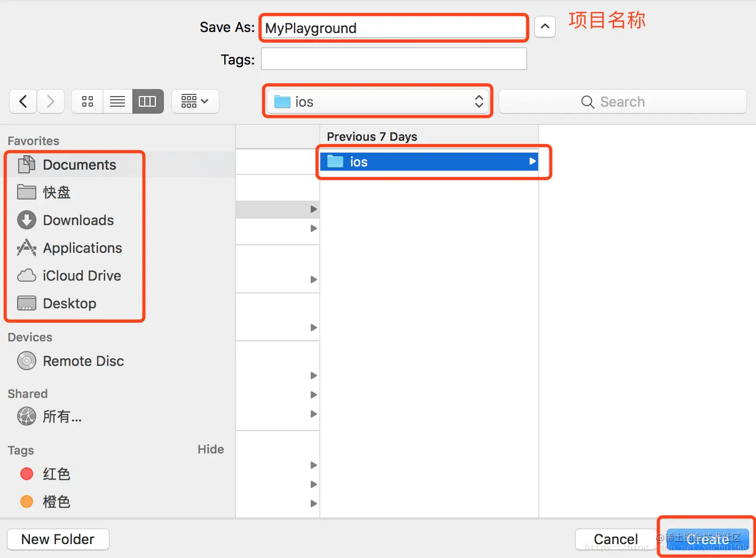The width and height of the screenshot is (756, 558).
Task: Click the red tag color dot
Action: coord(27,474)
